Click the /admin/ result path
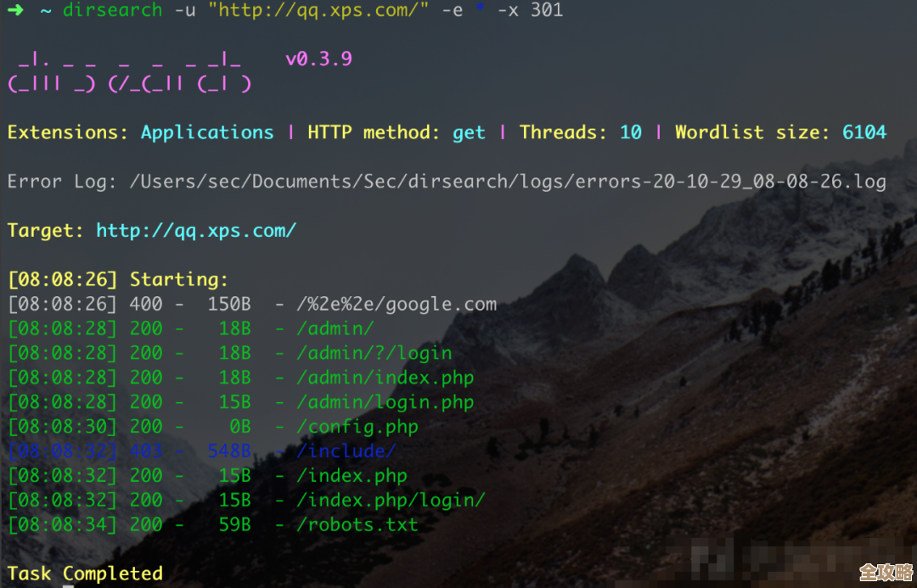 335,329
